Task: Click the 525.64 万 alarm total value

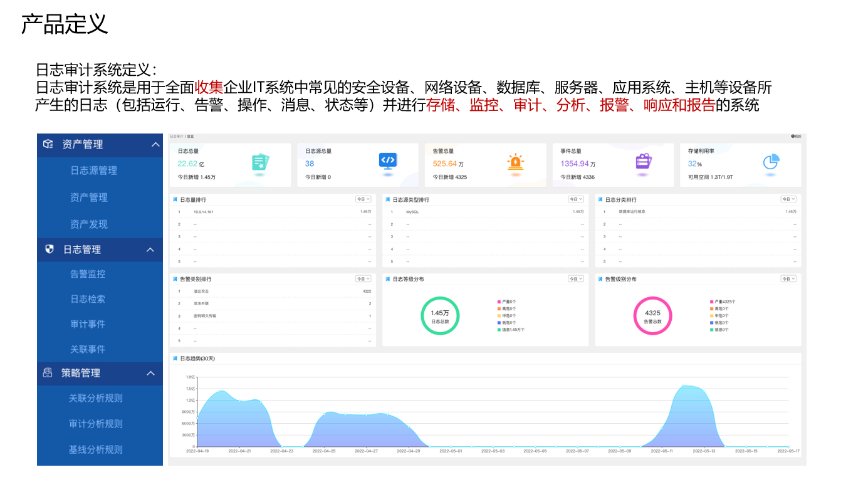Action: 448,164
